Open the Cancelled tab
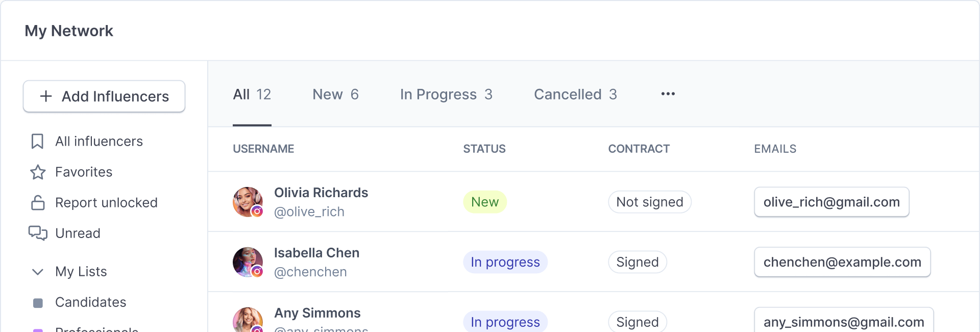 (x=575, y=94)
